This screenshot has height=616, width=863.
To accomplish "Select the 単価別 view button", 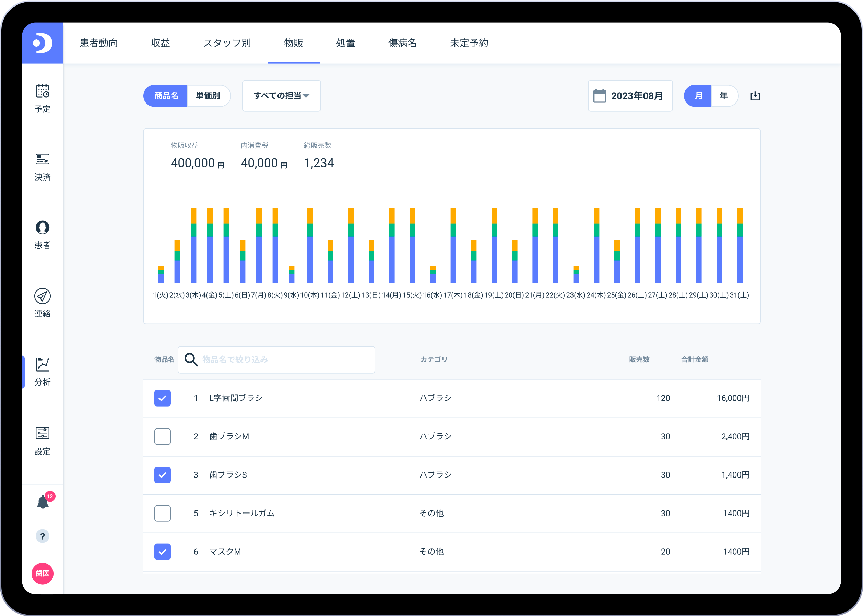I will click(x=208, y=96).
